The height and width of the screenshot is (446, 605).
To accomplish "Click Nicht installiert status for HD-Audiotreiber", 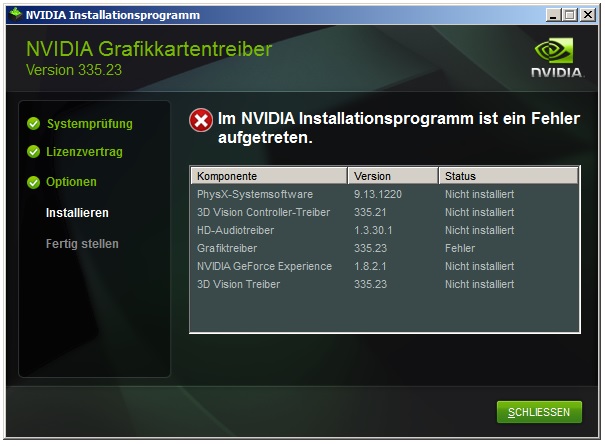I will pyautogui.click(x=479, y=230).
